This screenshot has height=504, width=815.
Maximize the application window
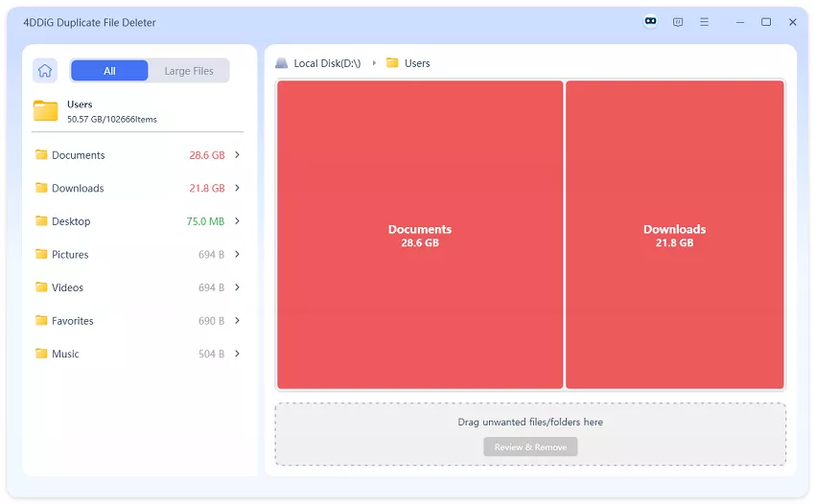tap(766, 22)
